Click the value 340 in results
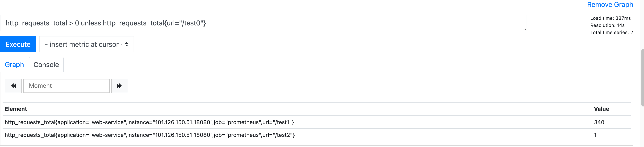 pyautogui.click(x=599, y=122)
